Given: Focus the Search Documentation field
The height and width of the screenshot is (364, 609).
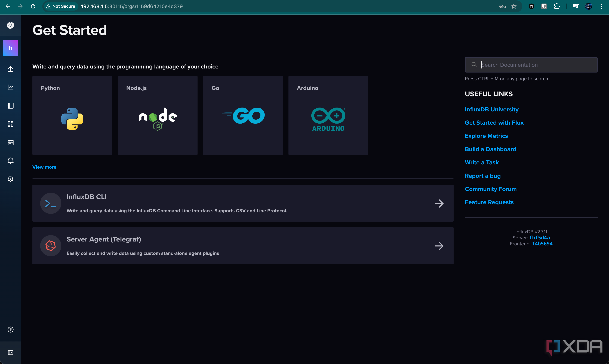Looking at the screenshot, I should [x=531, y=65].
